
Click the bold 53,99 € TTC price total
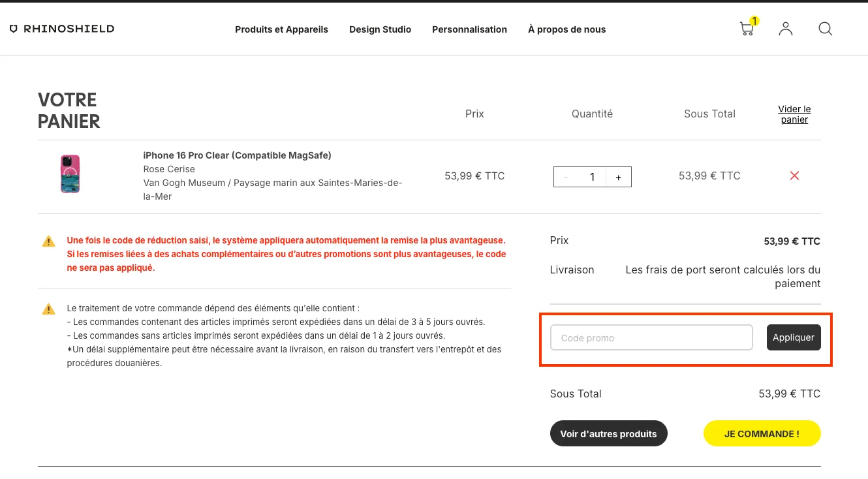792,241
